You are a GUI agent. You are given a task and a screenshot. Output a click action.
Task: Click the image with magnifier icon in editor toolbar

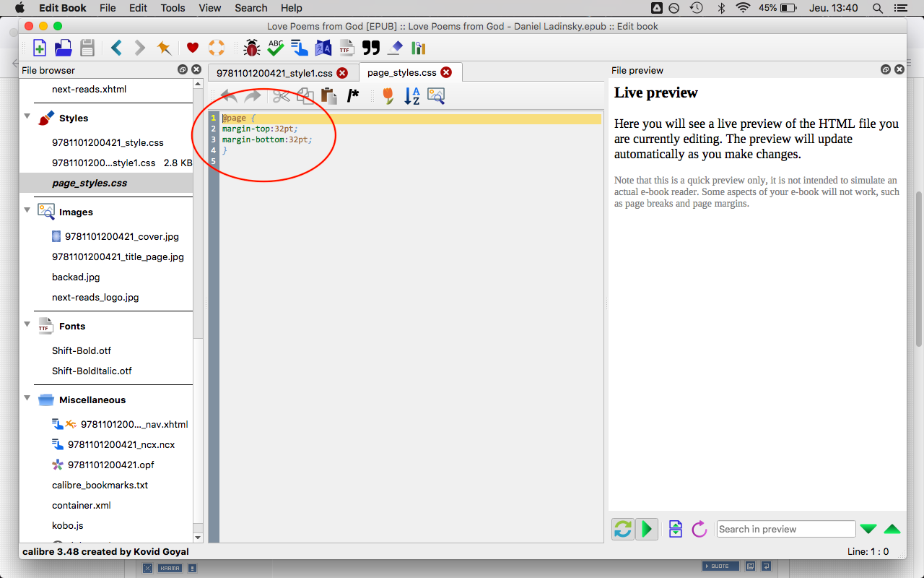[x=436, y=95]
